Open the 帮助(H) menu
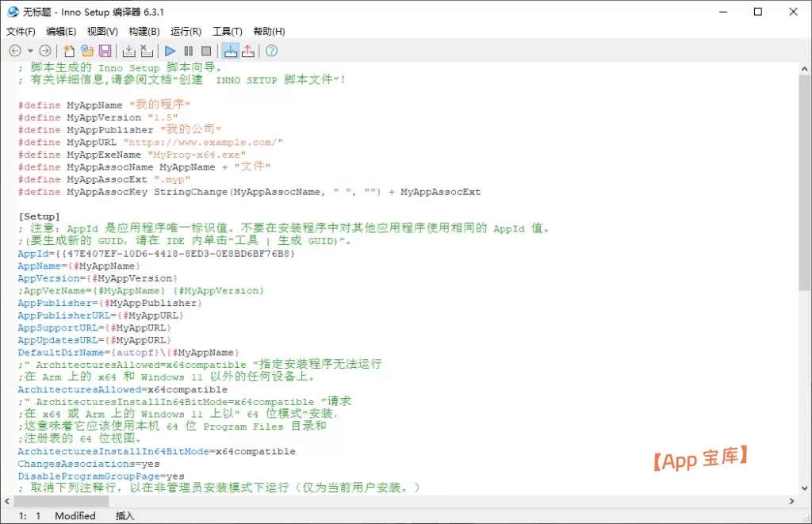The image size is (812, 524). [269, 31]
